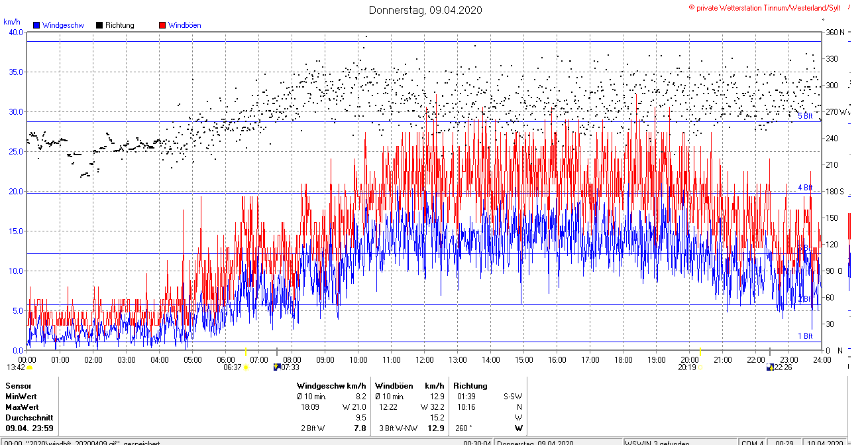Click the 180 S direction axis label

point(835,192)
